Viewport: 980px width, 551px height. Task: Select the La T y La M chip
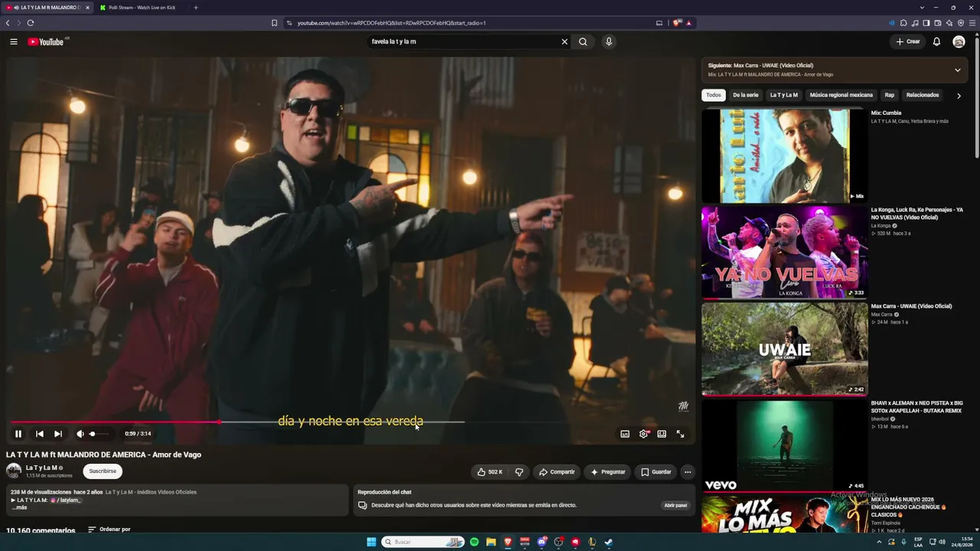click(784, 96)
